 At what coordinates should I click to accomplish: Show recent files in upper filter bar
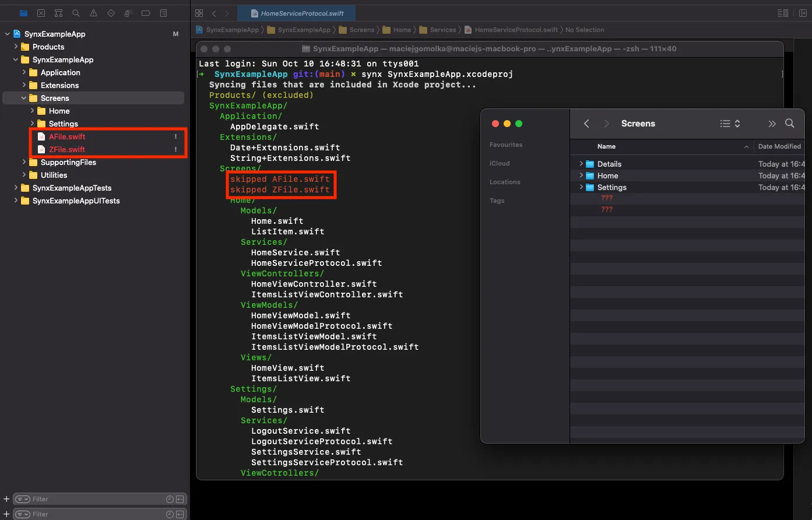170,499
